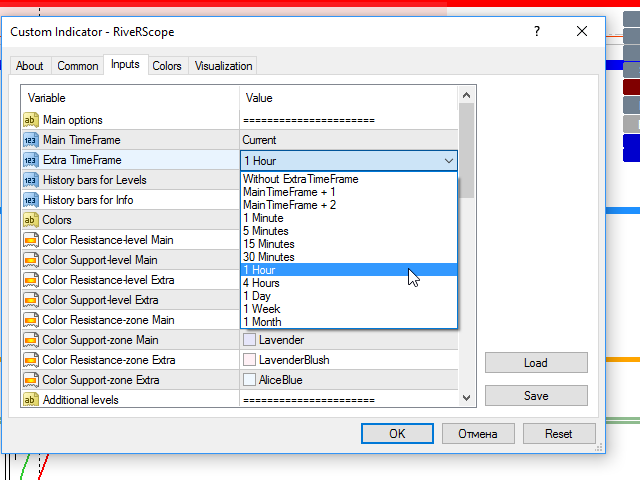Click the icon next to Extra TimeFrame
This screenshot has height=480, width=640.
point(30,160)
